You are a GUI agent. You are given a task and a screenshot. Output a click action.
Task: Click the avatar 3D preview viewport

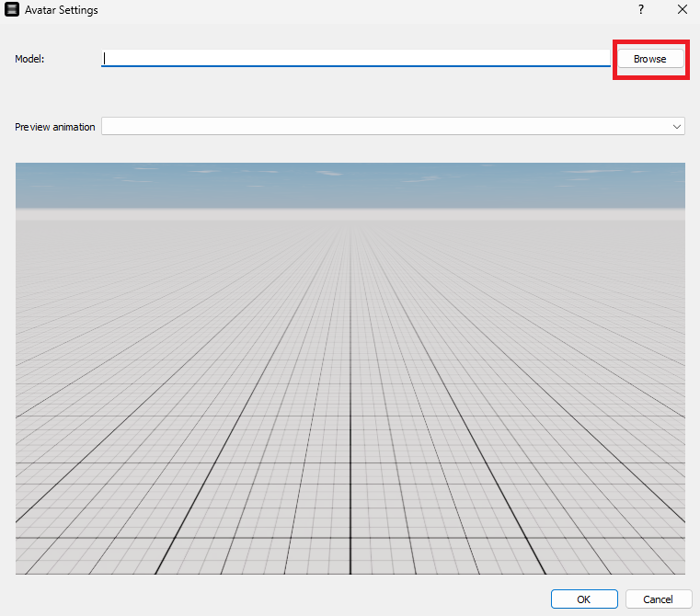(x=350, y=369)
